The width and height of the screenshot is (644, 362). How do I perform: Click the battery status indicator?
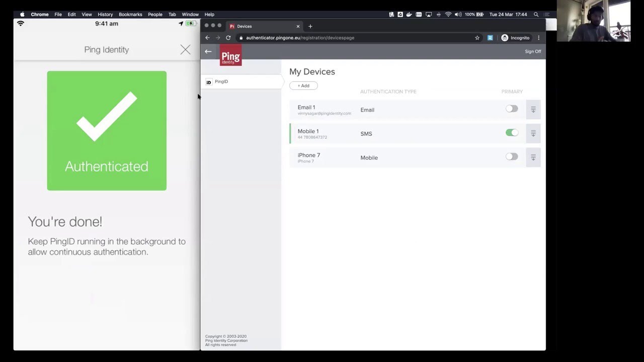pos(474,15)
